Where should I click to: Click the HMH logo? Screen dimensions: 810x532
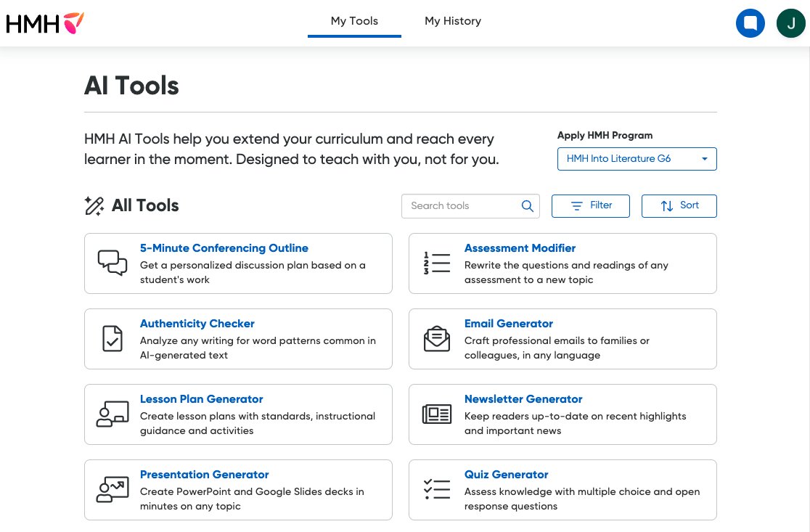point(45,23)
